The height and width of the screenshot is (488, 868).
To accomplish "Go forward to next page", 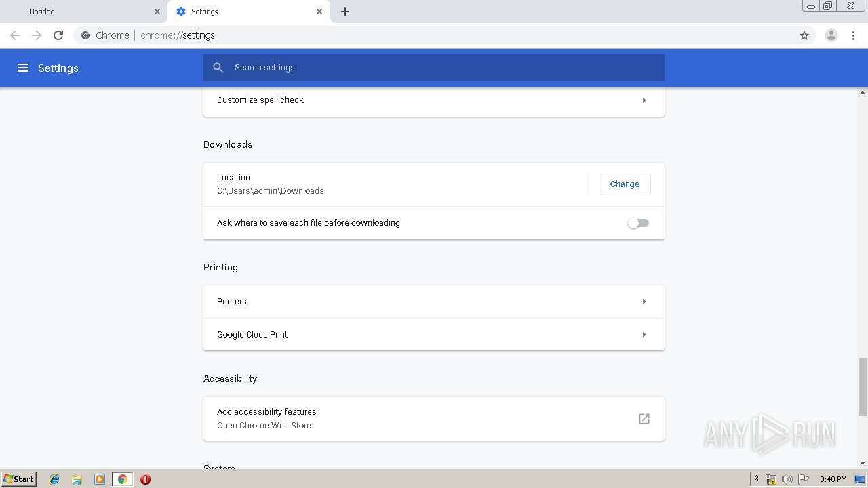I will tap(37, 35).
